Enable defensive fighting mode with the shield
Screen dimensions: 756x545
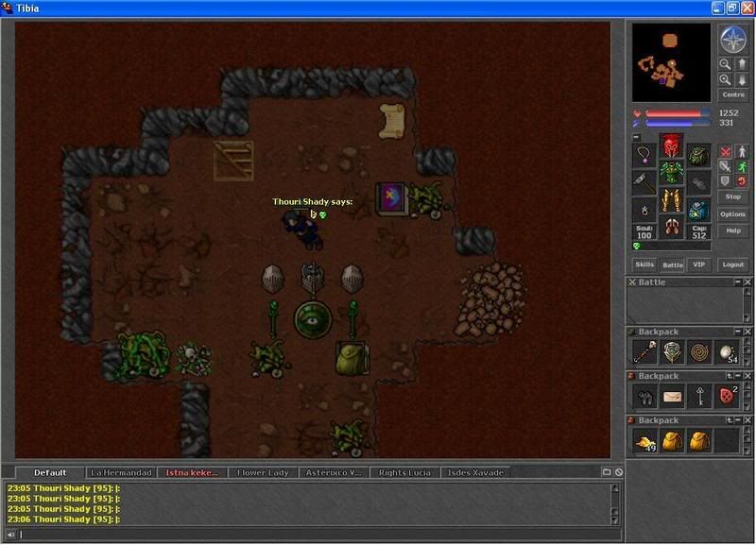tap(725, 181)
